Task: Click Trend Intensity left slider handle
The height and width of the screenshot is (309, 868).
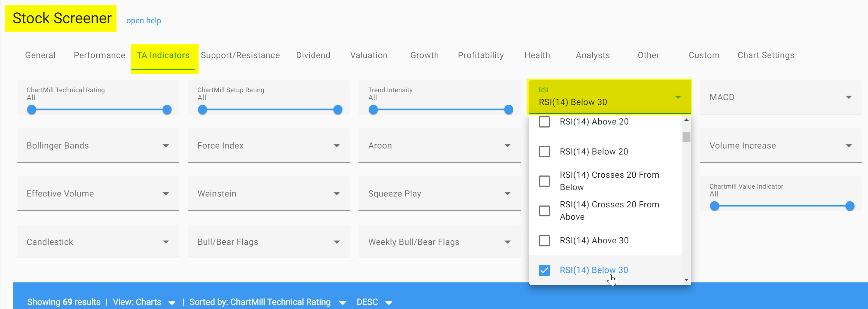Action: (x=373, y=109)
